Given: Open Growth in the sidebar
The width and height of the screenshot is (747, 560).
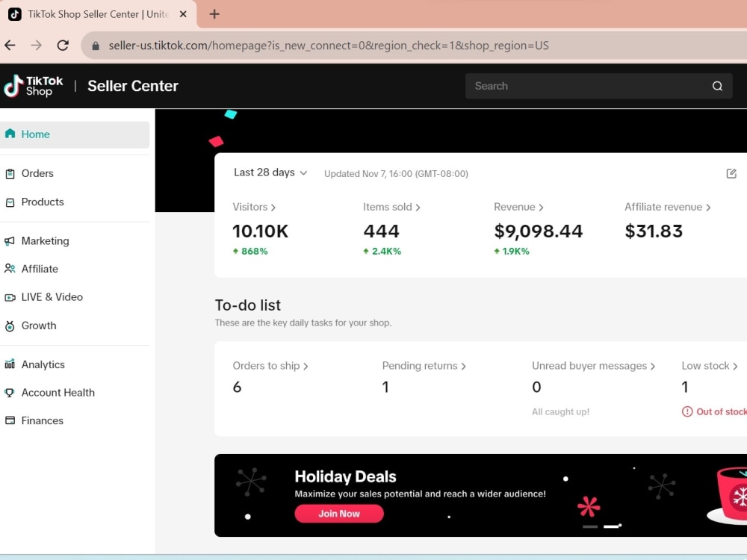Looking at the screenshot, I should (x=75, y=326).
